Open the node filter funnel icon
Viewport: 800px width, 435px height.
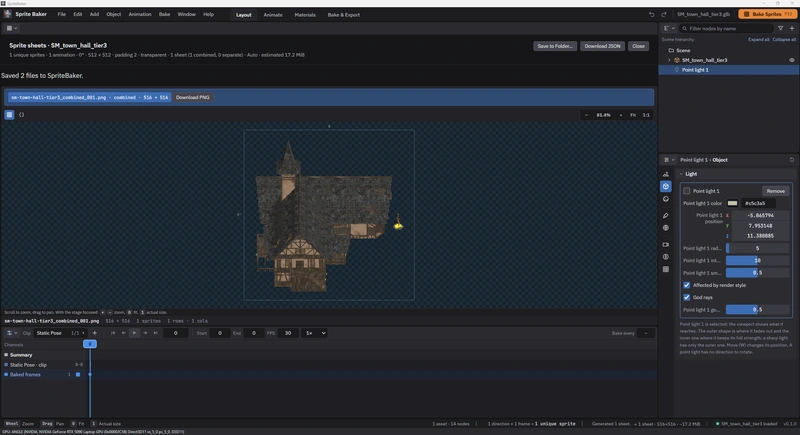click(781, 29)
